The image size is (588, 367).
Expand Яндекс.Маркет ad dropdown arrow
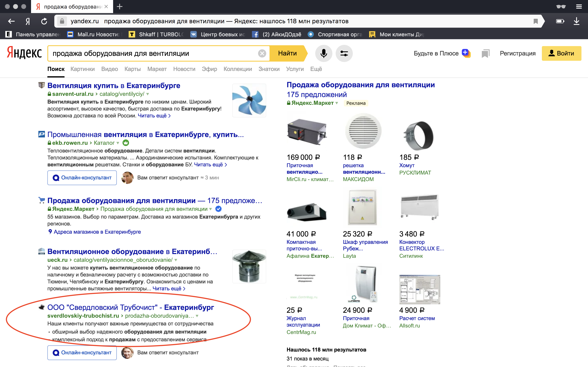pos(337,103)
